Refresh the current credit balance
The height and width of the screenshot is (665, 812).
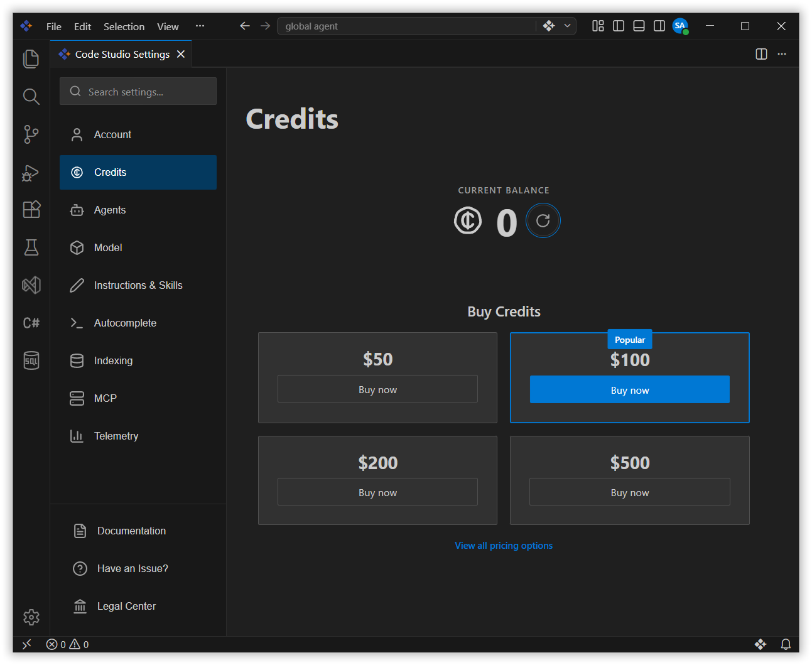click(543, 220)
